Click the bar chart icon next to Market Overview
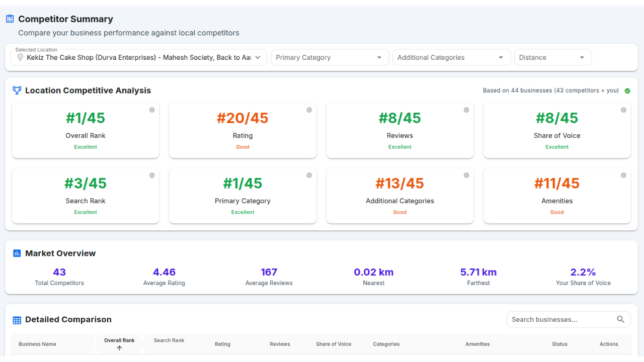This screenshot has height=362, width=644. coord(16,253)
